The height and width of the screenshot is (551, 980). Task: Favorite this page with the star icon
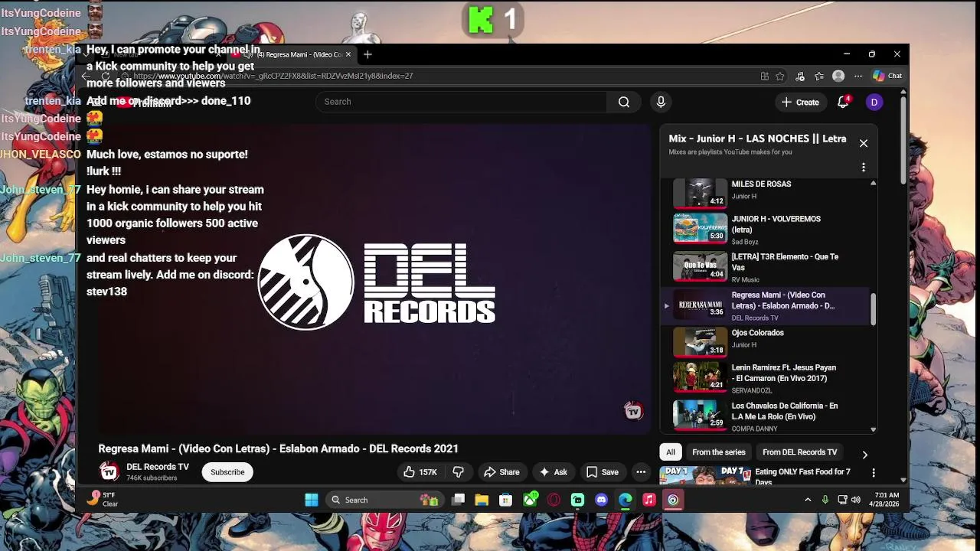click(780, 76)
